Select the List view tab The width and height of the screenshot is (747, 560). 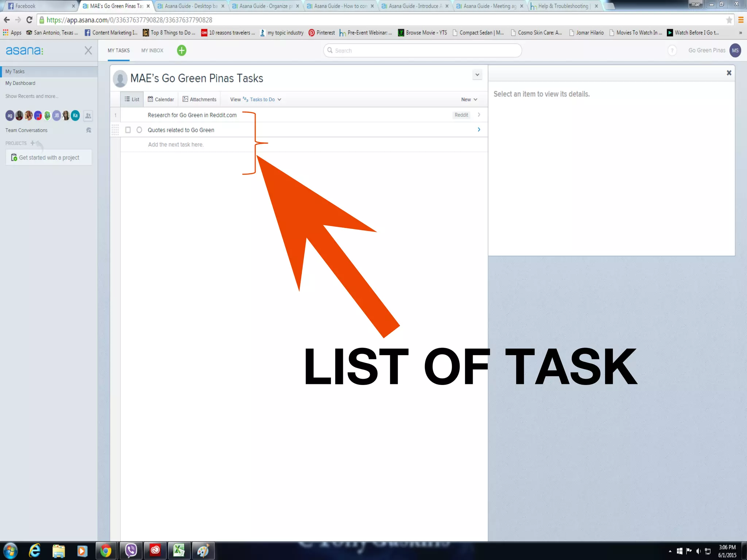[x=132, y=100]
